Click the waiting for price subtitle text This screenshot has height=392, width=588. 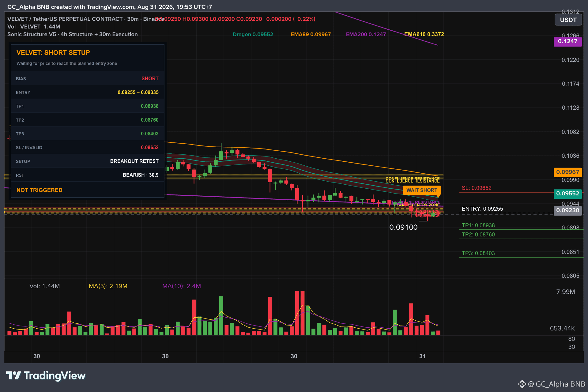pyautogui.click(x=67, y=63)
